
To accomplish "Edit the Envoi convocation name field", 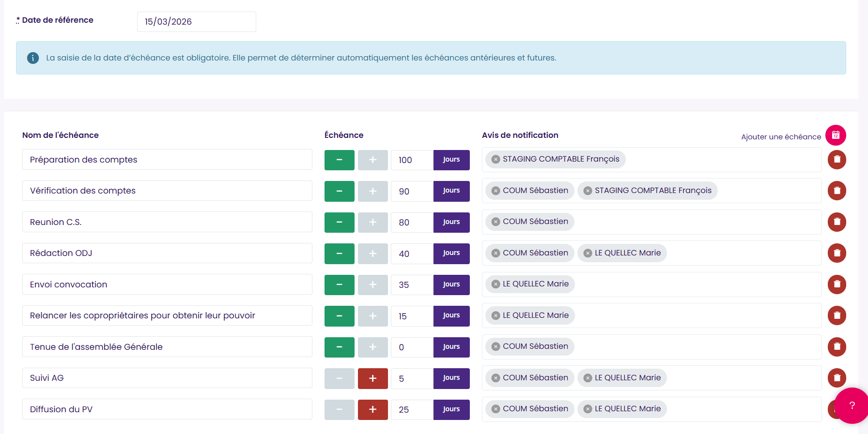I will [167, 284].
